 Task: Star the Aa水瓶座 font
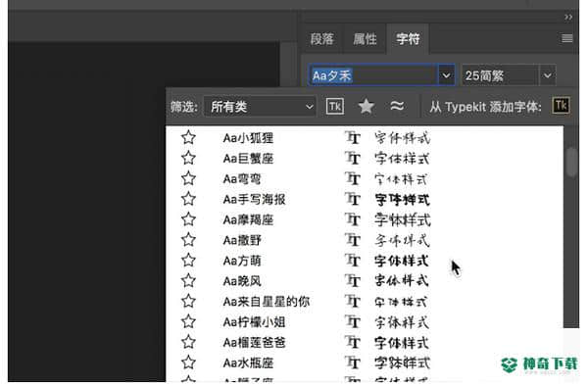coord(188,362)
